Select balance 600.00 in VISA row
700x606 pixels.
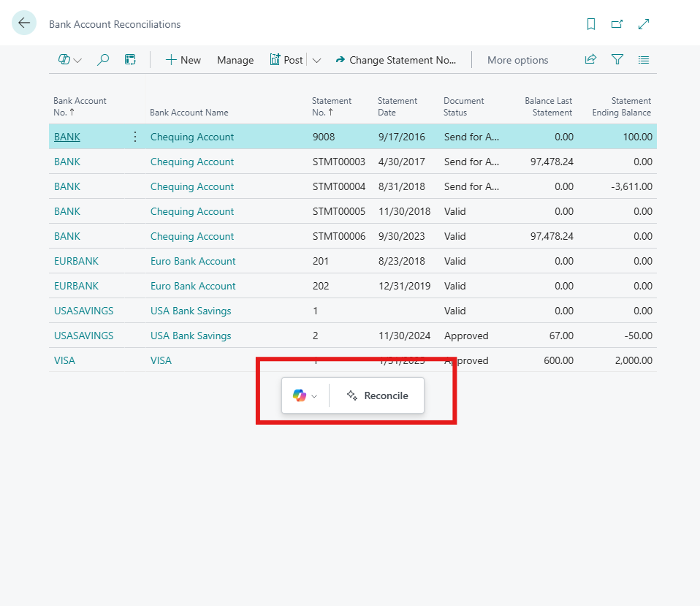click(x=558, y=360)
